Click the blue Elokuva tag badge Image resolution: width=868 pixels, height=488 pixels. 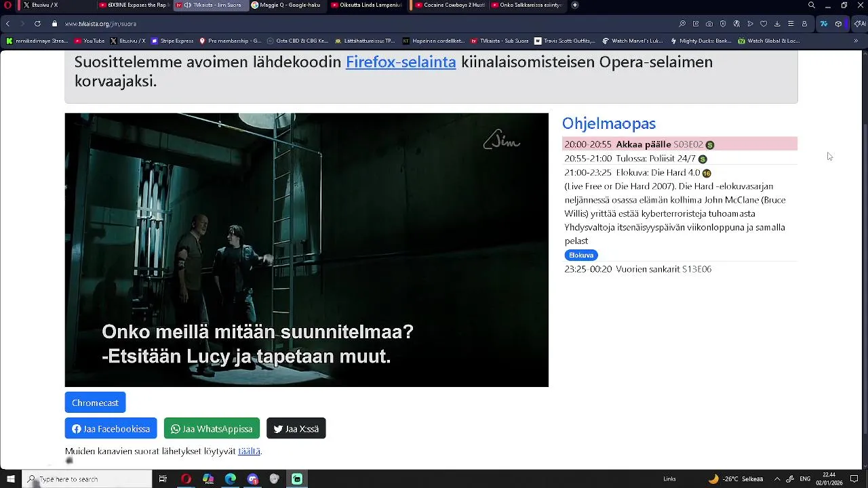pos(581,255)
